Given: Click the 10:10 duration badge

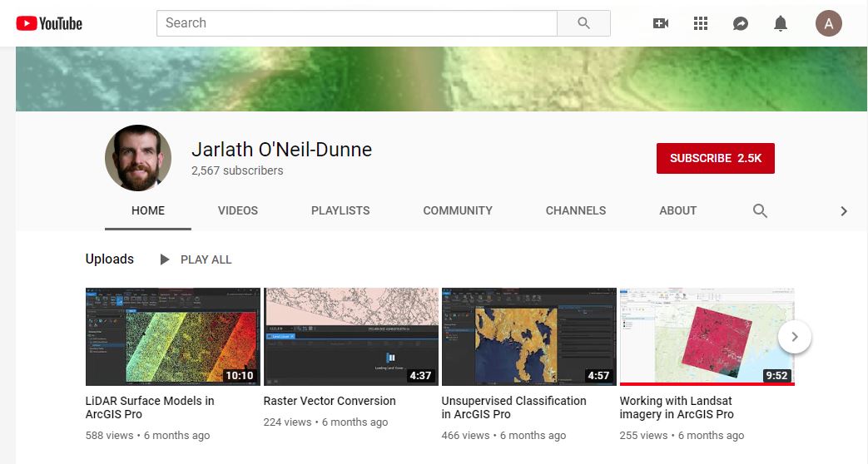Looking at the screenshot, I should point(239,376).
